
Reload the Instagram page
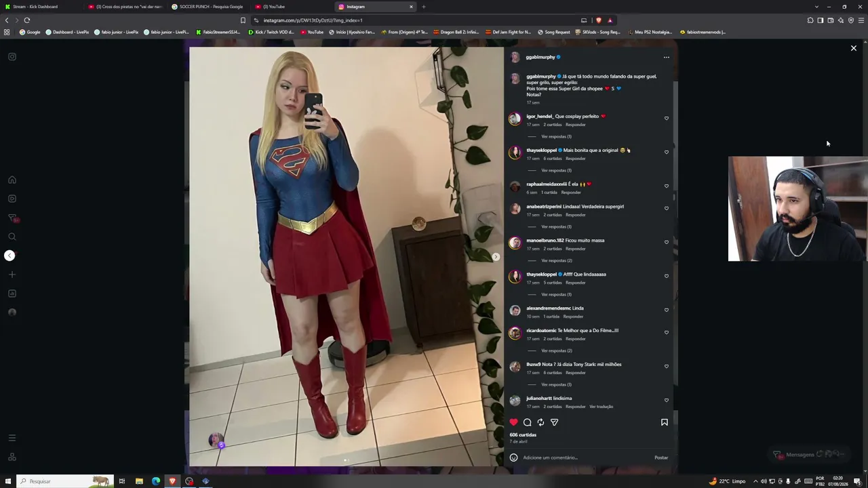pos(27,20)
